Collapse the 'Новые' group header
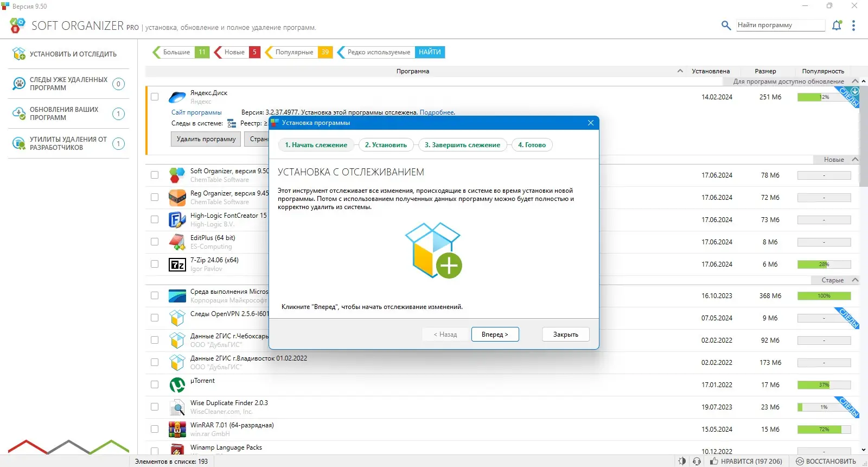 tap(855, 160)
